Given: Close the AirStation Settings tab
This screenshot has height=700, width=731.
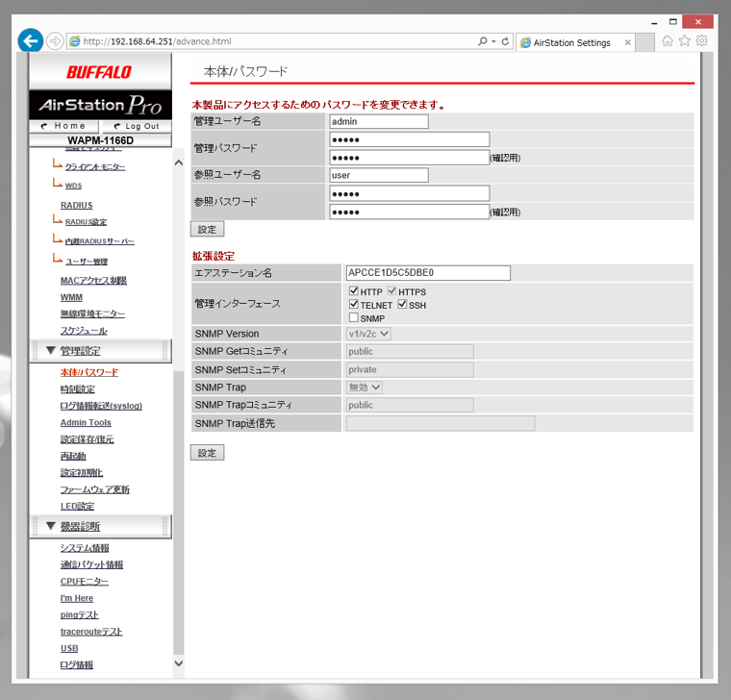Looking at the screenshot, I should click(x=627, y=42).
